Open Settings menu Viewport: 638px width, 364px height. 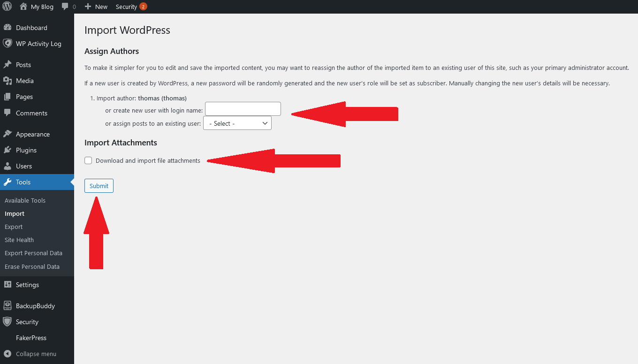pos(27,285)
